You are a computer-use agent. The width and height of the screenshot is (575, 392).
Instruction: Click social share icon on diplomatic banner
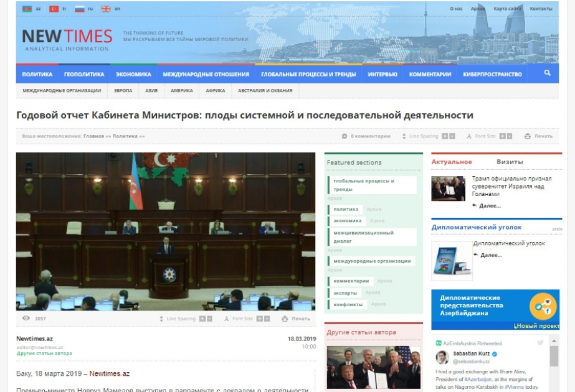coord(543,306)
